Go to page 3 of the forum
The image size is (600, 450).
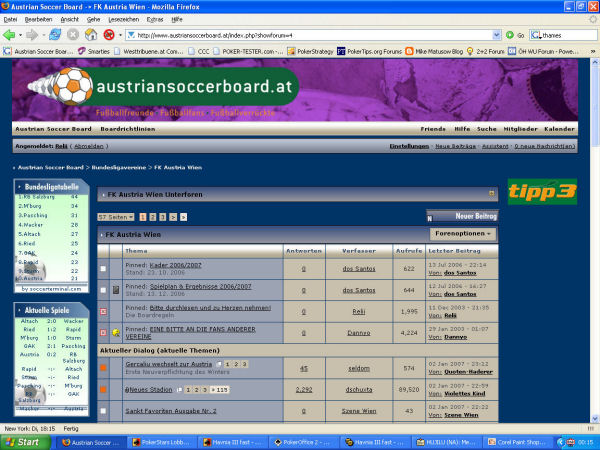click(x=163, y=217)
